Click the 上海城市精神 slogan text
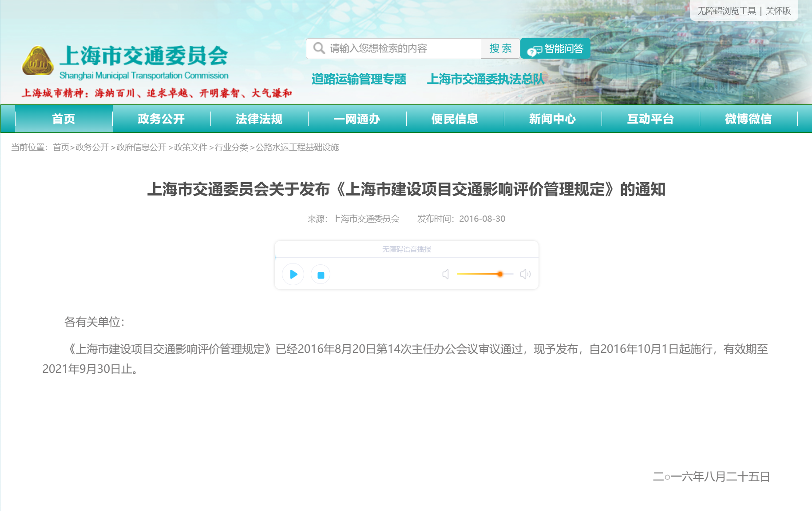The width and height of the screenshot is (812, 511). tap(157, 93)
